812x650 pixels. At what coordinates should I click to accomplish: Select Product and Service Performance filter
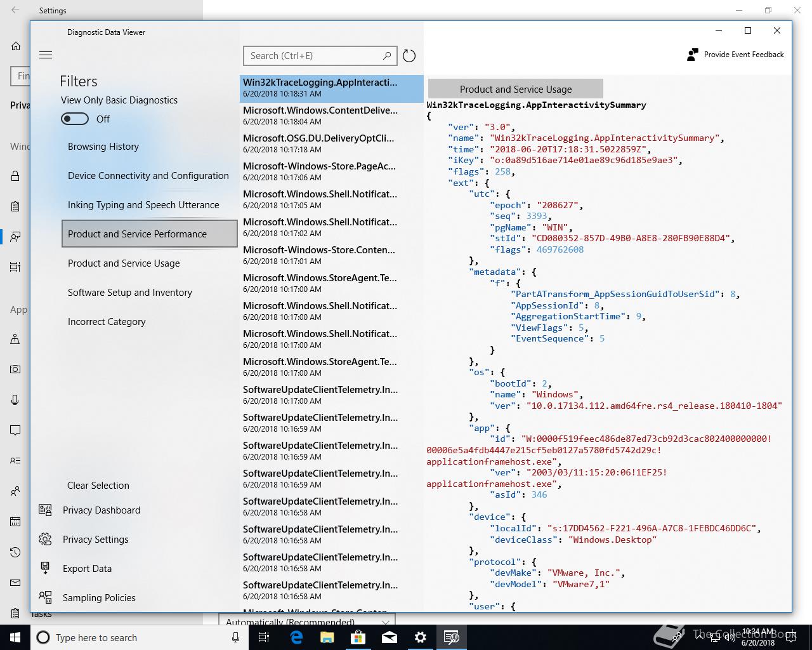point(150,234)
